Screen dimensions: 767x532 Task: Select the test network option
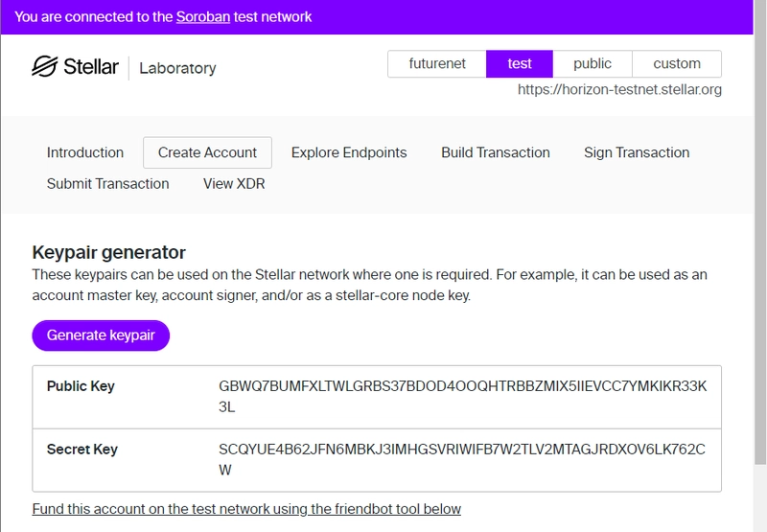520,64
